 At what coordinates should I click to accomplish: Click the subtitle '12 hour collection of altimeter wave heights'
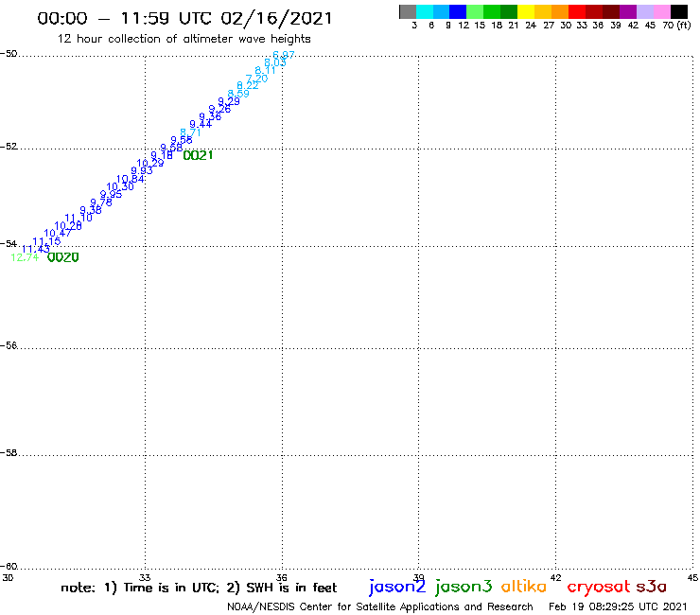pos(184,39)
